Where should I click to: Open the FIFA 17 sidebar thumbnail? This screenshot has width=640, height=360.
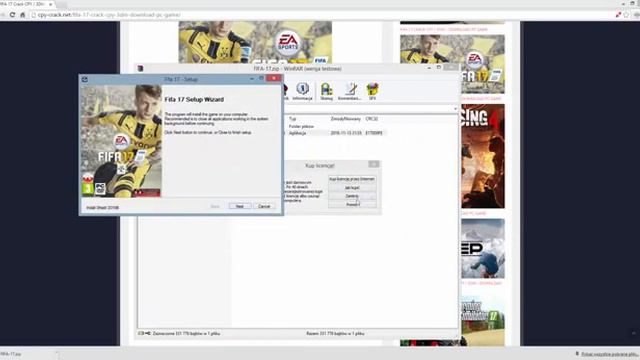tap(452, 64)
